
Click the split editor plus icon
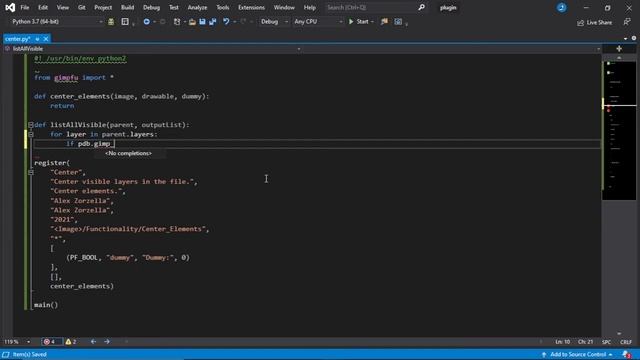point(619,49)
